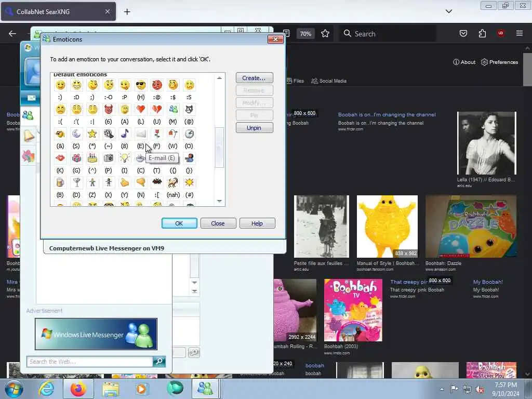Open Windows Start menu orb
532x399 pixels.
coord(14,389)
